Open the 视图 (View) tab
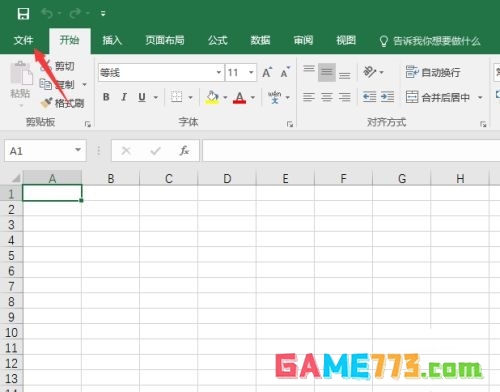This screenshot has height=392, width=500. (346, 41)
